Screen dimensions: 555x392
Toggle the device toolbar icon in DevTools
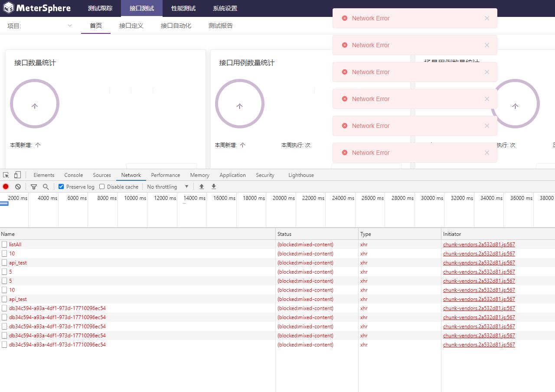[17, 175]
